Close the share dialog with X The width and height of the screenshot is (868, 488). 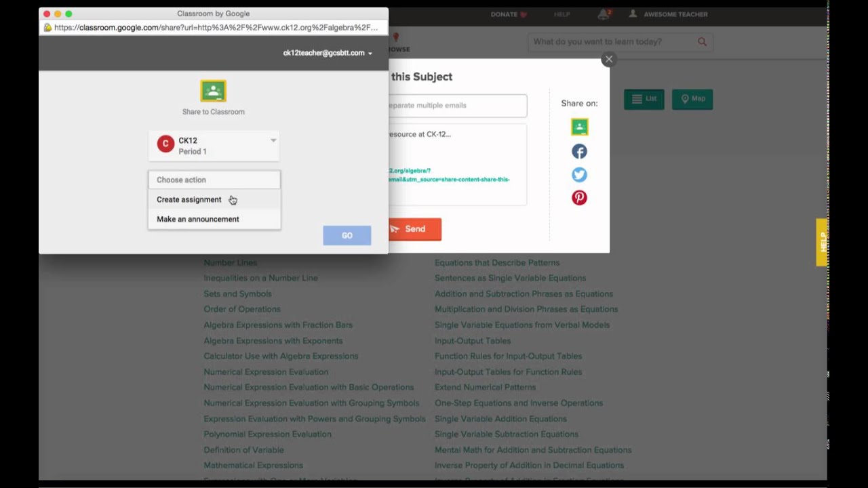(609, 59)
